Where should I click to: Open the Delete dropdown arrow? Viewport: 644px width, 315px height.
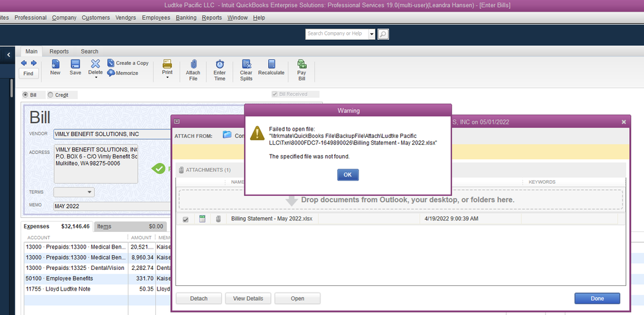pyautogui.click(x=95, y=77)
